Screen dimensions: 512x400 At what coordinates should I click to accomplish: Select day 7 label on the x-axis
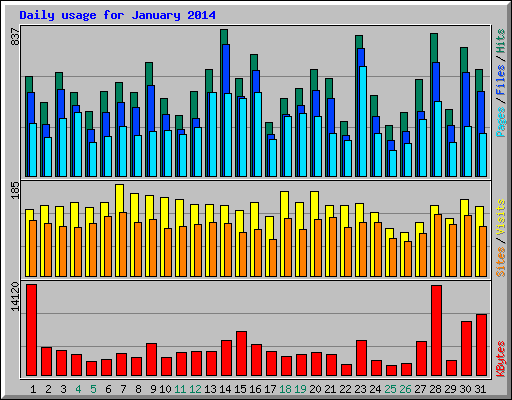[123, 389]
